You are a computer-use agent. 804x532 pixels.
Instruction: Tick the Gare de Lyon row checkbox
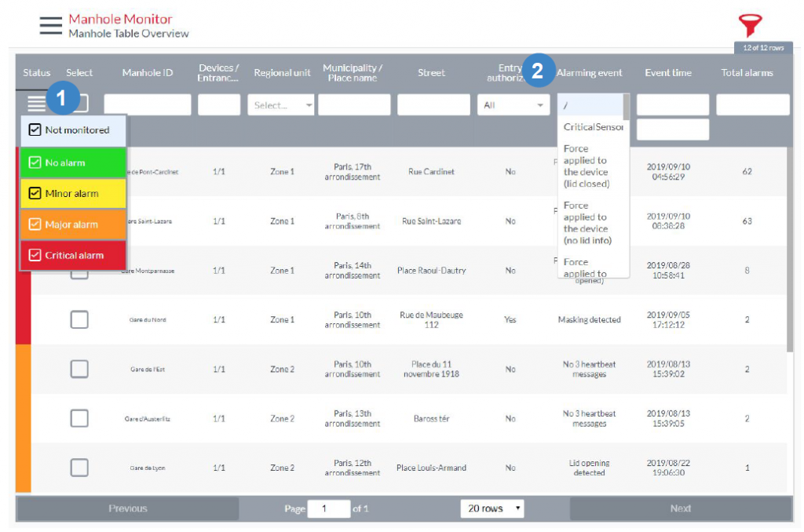click(x=79, y=468)
